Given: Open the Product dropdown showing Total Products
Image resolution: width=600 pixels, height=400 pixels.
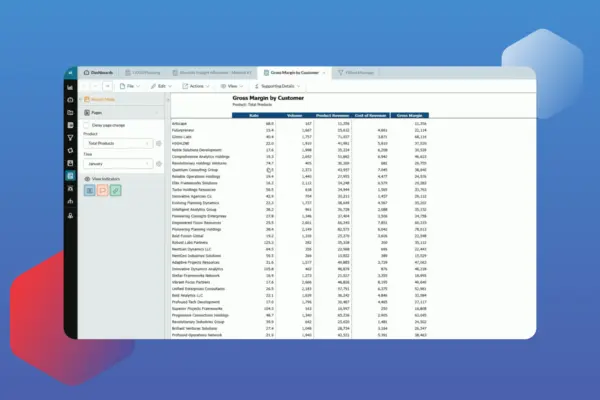Looking at the screenshot, I should click(118, 143).
